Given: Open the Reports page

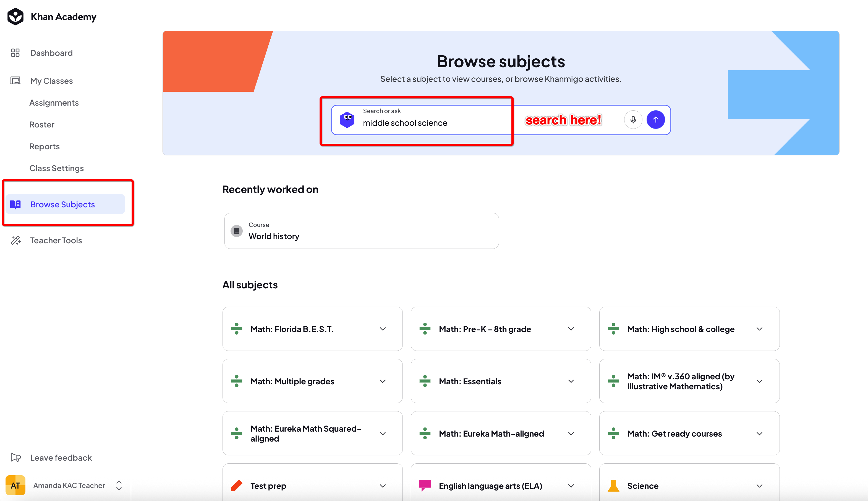Looking at the screenshot, I should (45, 146).
